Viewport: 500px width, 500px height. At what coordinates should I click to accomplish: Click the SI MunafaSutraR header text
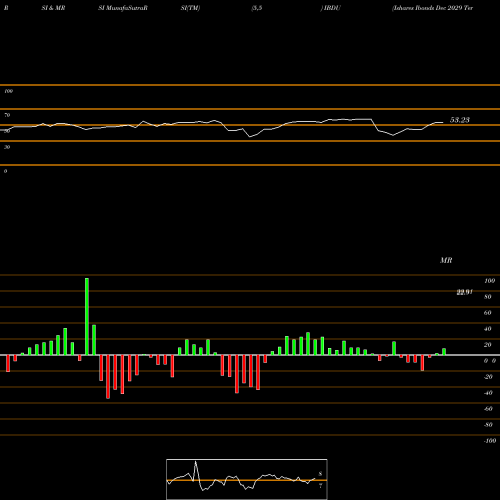(123, 8)
